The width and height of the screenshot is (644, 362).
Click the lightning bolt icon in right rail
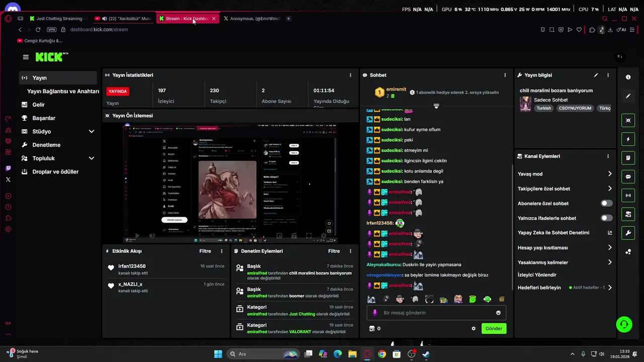[x=628, y=139]
